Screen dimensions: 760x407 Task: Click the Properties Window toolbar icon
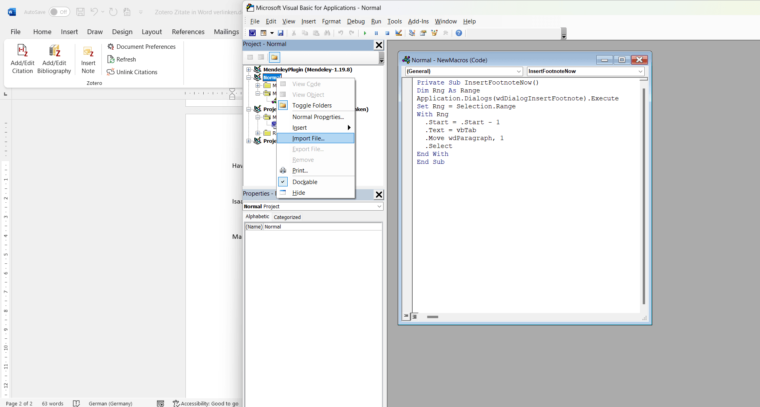click(x=423, y=33)
